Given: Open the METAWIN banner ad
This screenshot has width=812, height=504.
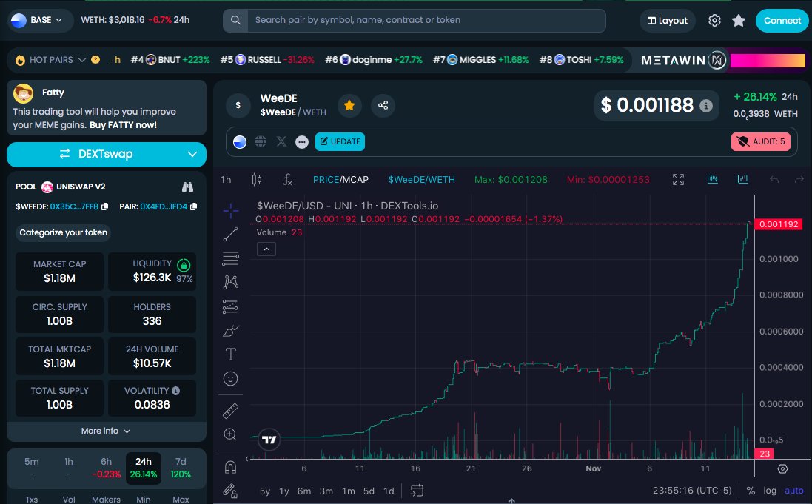Looking at the screenshot, I should click(x=722, y=61).
